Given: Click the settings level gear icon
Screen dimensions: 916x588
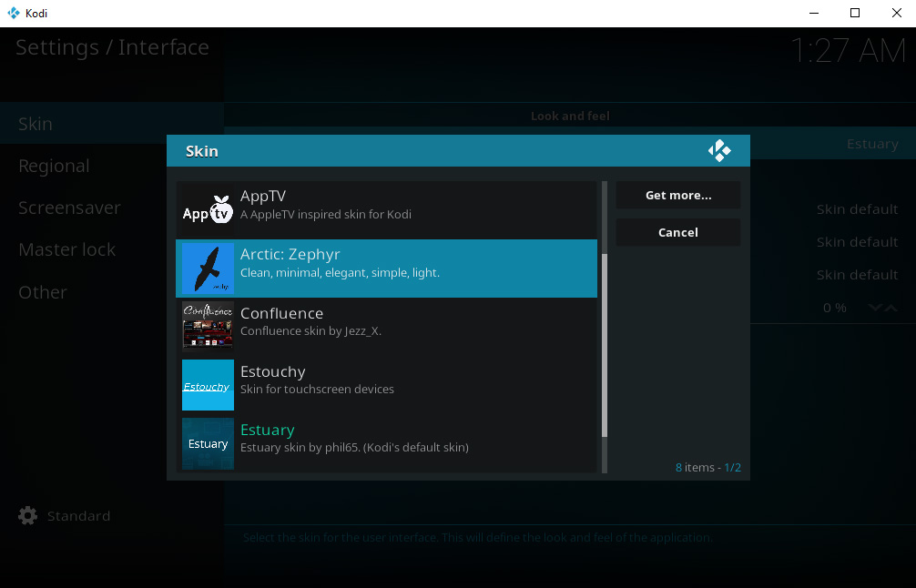Looking at the screenshot, I should (27, 515).
